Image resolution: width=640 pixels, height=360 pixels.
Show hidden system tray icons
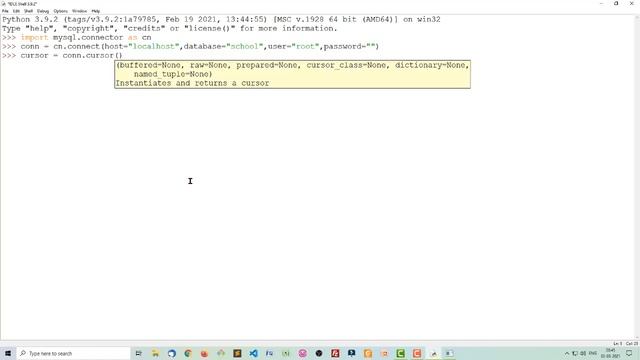coord(567,353)
